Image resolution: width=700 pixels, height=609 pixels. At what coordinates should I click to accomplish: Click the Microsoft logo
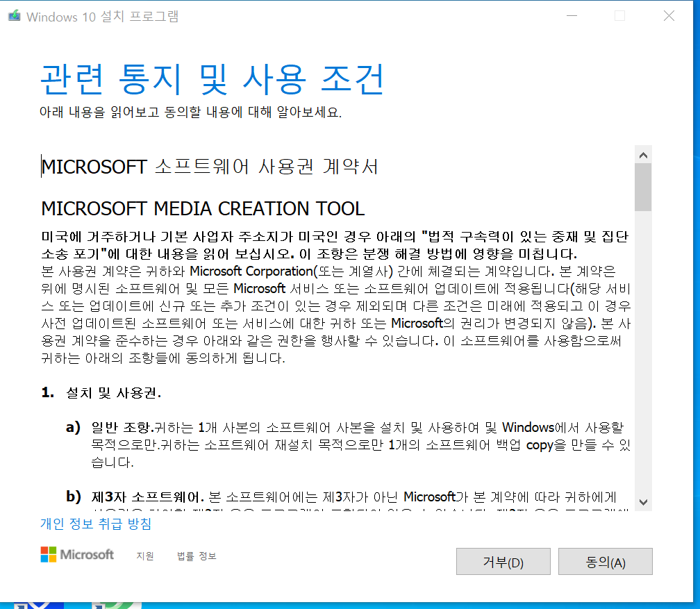(x=77, y=555)
